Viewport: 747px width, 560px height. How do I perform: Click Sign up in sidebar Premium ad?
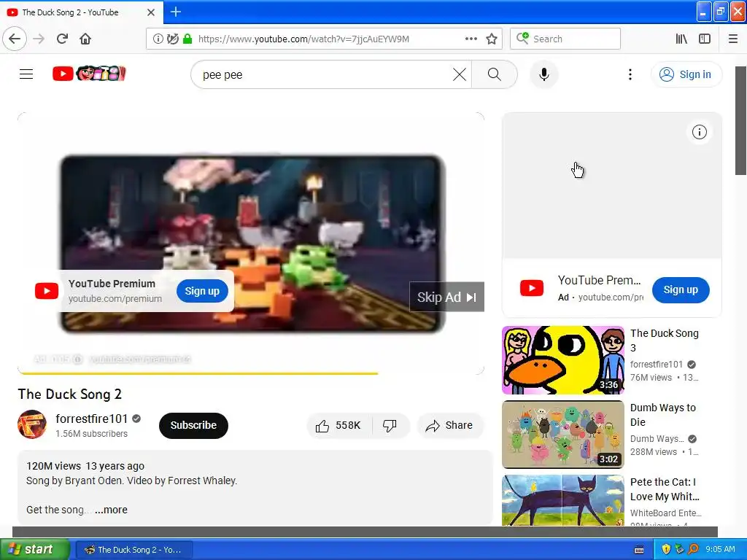pyautogui.click(x=681, y=289)
